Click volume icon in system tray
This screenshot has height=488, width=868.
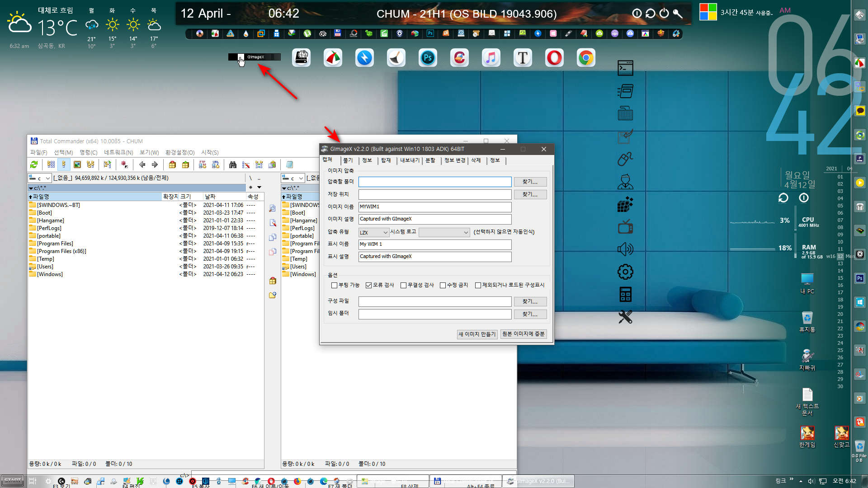point(811,481)
